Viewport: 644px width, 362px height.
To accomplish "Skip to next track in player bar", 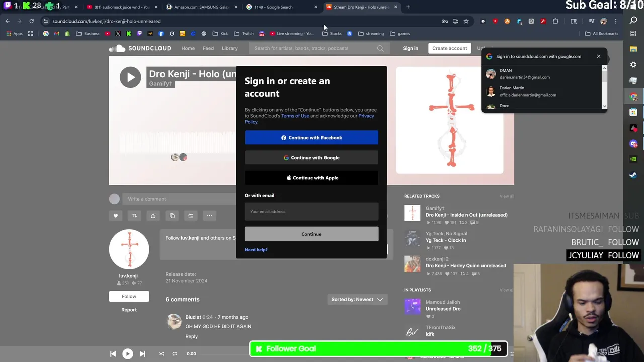I will (x=142, y=354).
